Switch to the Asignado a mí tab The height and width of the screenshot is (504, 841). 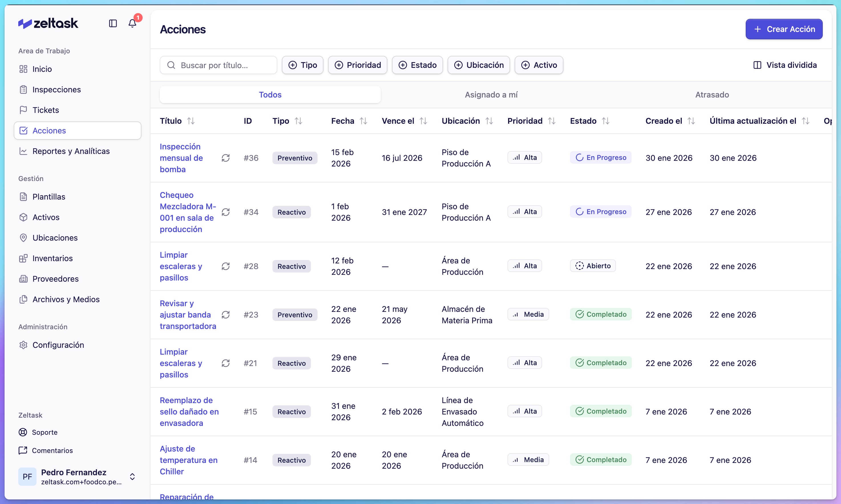[x=491, y=94]
